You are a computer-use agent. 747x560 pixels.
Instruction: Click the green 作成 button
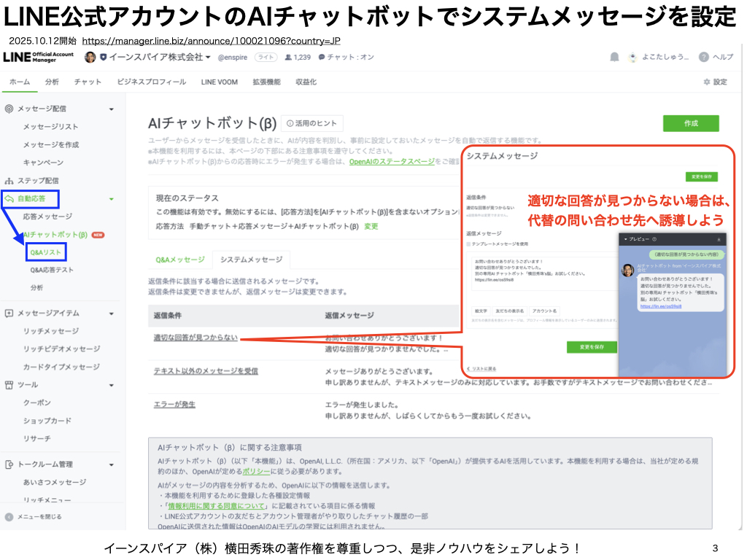point(690,123)
